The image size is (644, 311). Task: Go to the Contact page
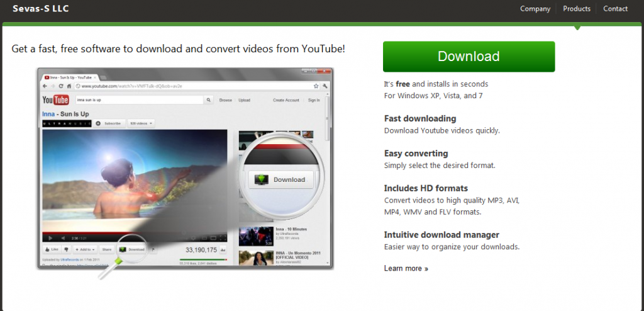coord(615,9)
